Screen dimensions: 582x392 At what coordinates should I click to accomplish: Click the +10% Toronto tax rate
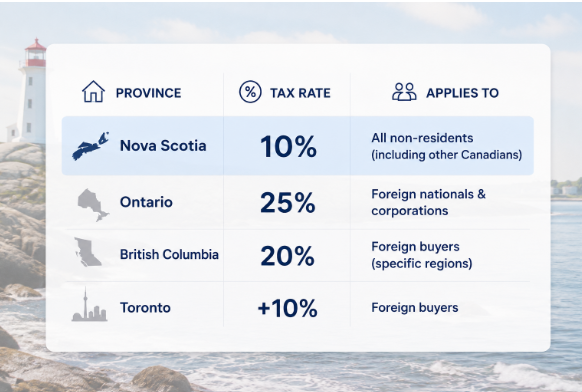(x=288, y=308)
